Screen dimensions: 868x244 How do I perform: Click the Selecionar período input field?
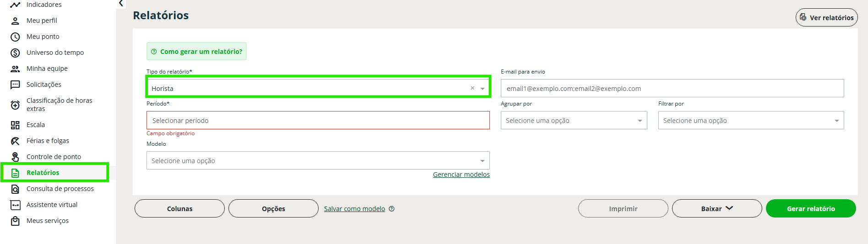coord(318,121)
